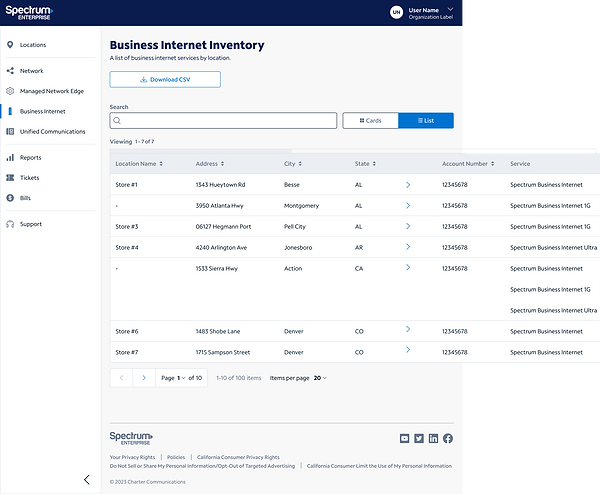Click the search magnifier icon
The image size is (600, 494).
coord(117,121)
